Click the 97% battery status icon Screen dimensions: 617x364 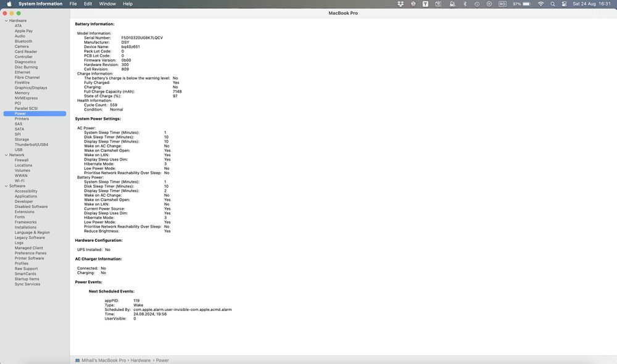(521, 4)
